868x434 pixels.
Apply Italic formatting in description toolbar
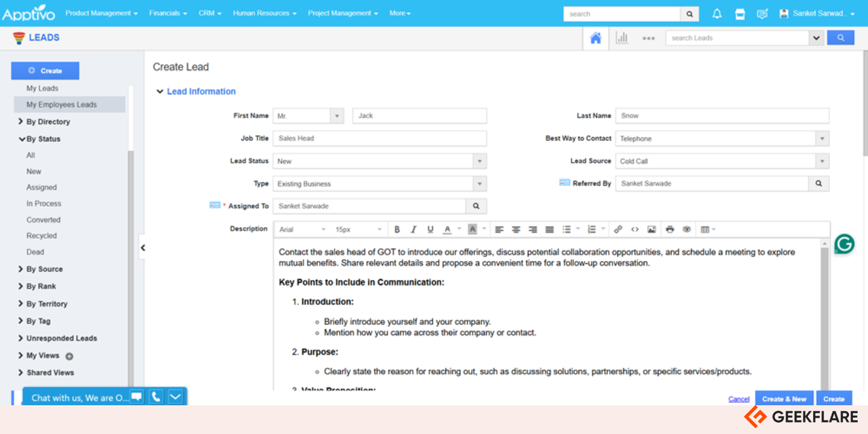413,229
